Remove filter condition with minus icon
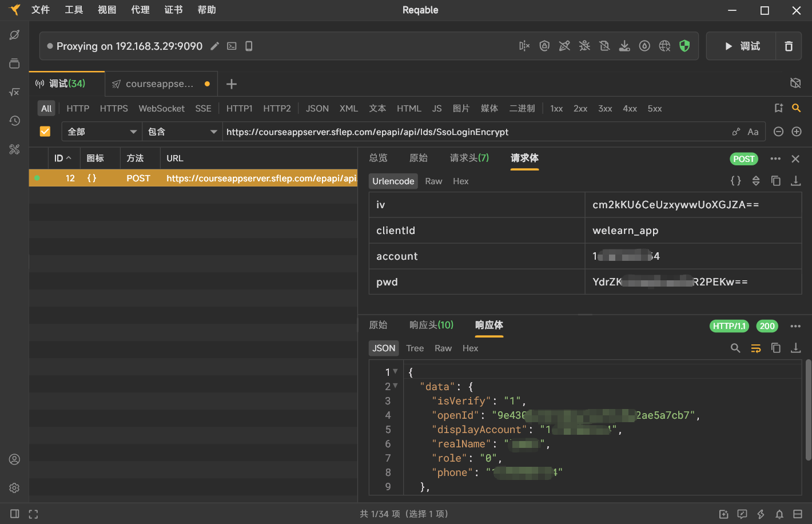 [778, 132]
